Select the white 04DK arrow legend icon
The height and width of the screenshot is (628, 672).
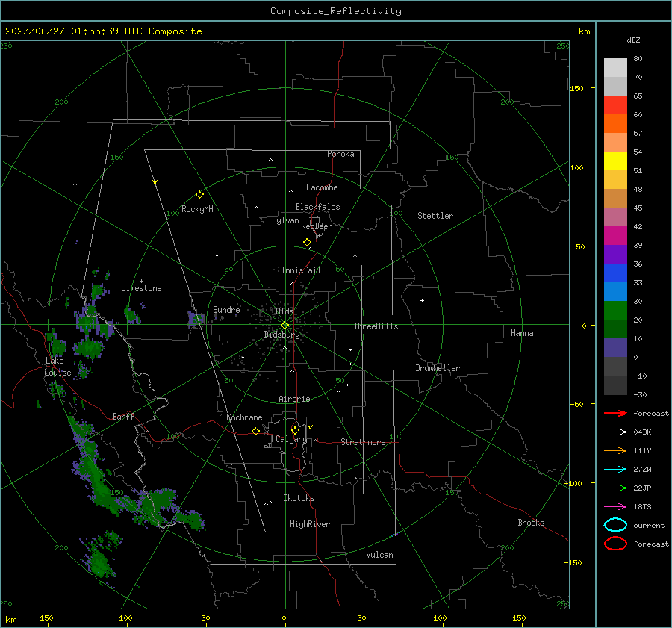point(615,432)
